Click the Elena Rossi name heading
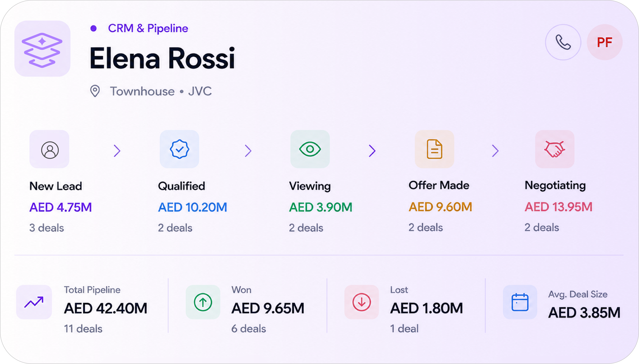Image resolution: width=639 pixels, height=364 pixels. pos(162,58)
